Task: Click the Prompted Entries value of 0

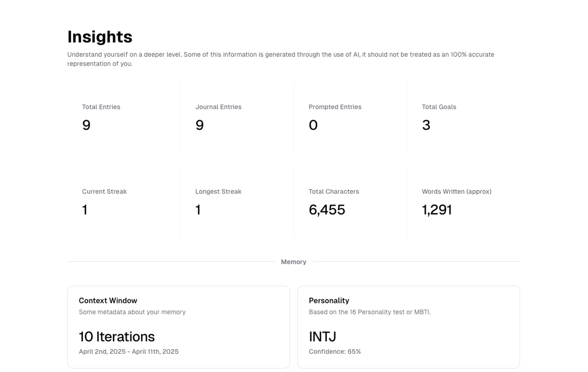Action: point(313,125)
